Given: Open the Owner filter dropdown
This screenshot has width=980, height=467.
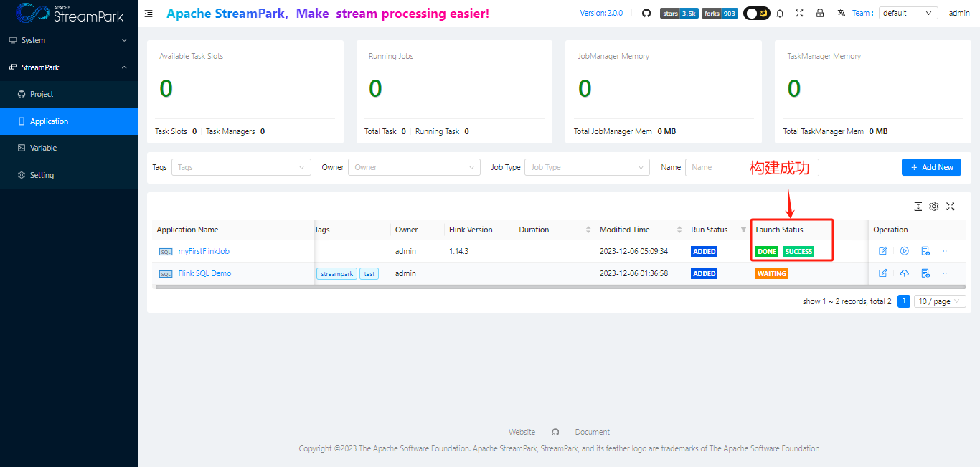Looking at the screenshot, I should click(x=414, y=167).
